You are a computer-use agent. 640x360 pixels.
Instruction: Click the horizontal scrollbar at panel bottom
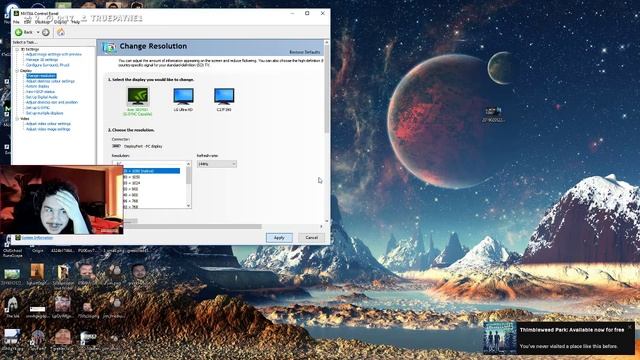(192, 227)
